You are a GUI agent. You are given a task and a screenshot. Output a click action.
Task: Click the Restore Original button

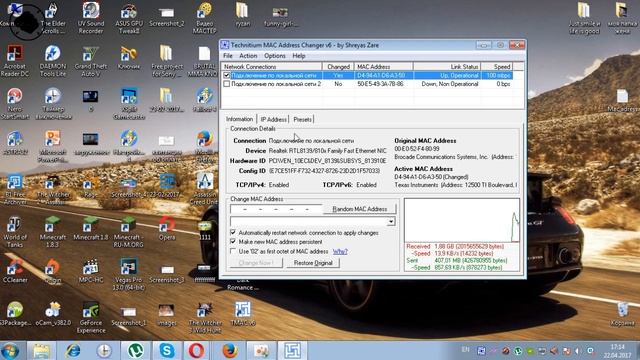click(x=313, y=263)
